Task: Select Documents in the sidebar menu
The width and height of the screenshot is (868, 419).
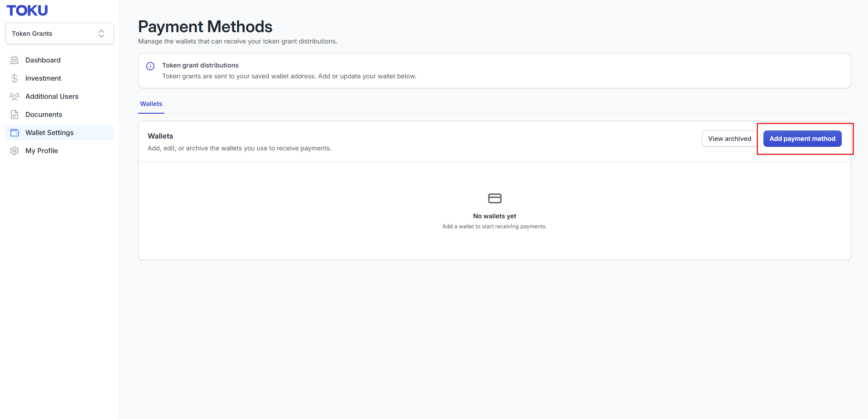Action: [x=60, y=115]
